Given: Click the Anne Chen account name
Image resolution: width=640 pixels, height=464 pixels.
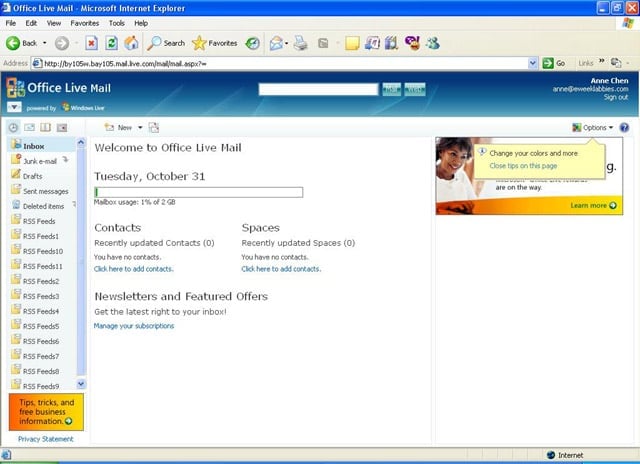Looking at the screenshot, I should [609, 81].
